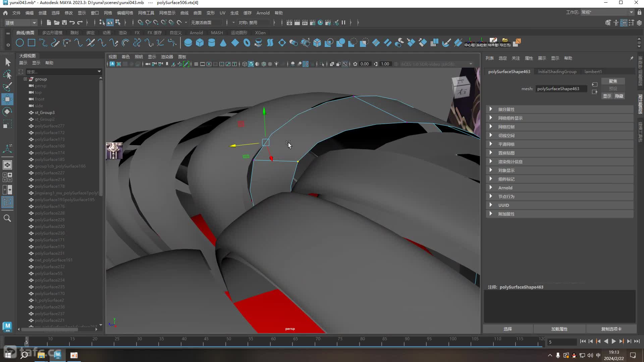Toggle X-ray display in viewport

pyautogui.click(x=332, y=64)
